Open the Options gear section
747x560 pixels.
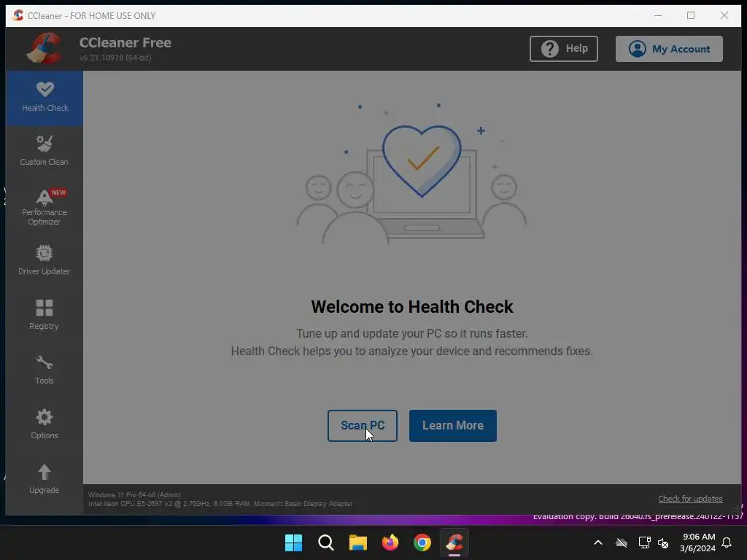click(44, 424)
